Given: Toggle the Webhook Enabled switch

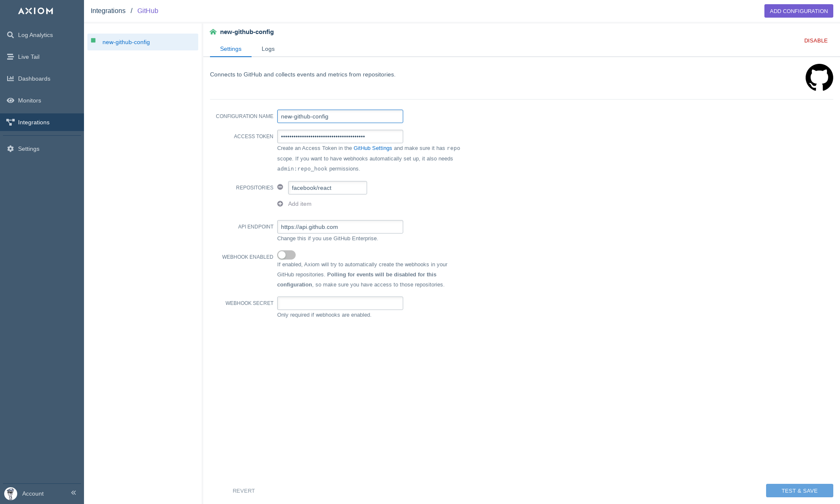Looking at the screenshot, I should pos(286,255).
